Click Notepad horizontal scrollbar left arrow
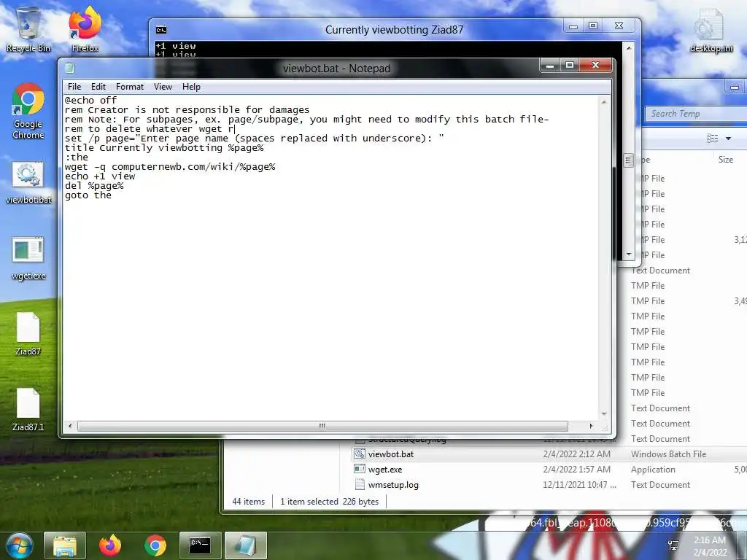The width and height of the screenshot is (747, 560). pyautogui.click(x=71, y=426)
